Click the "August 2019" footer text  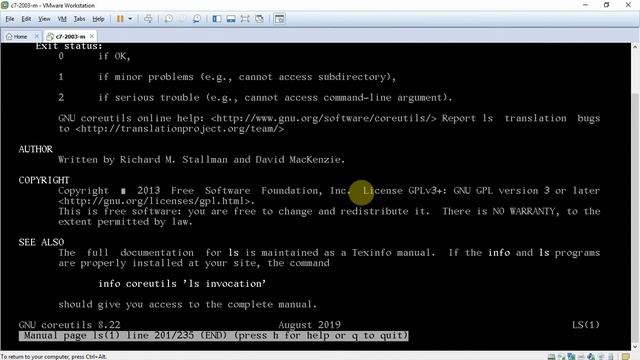(309, 325)
